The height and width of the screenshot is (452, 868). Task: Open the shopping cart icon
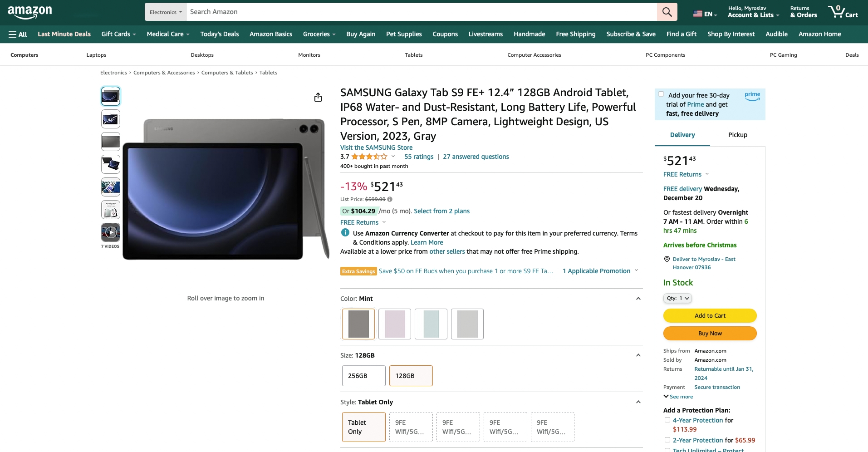843,12
